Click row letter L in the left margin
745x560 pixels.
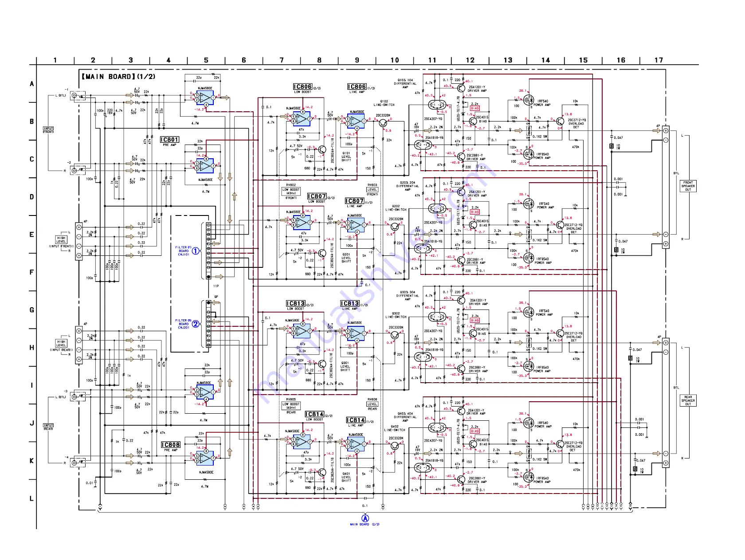click(x=31, y=498)
